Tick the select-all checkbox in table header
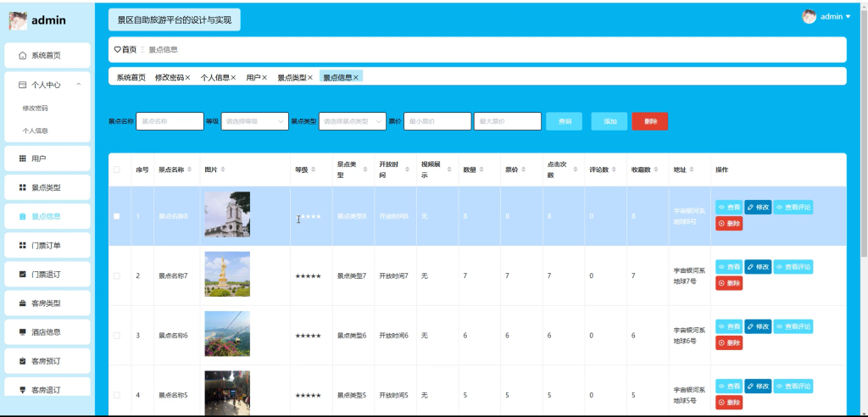 117,170
